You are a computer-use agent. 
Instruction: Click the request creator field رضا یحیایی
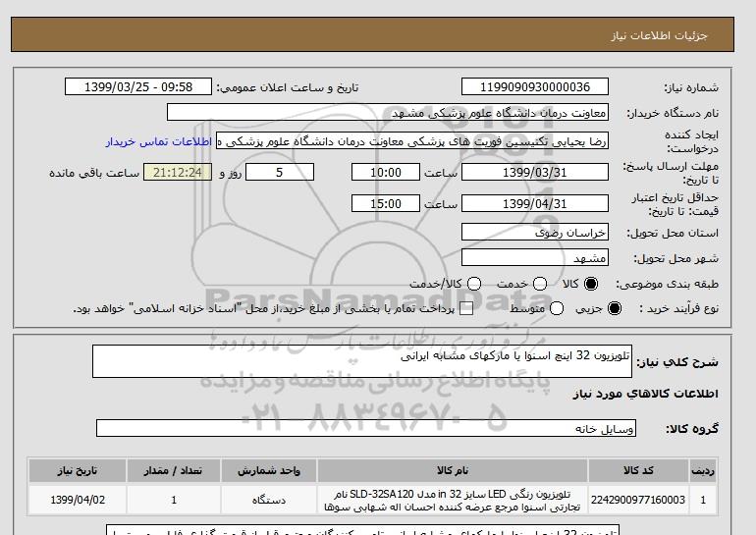pos(412,141)
